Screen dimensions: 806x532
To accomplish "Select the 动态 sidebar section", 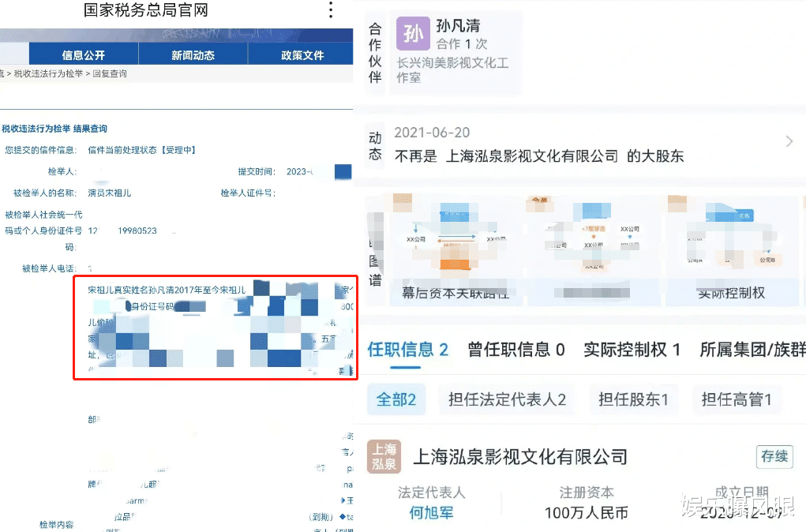I will pos(374,142).
